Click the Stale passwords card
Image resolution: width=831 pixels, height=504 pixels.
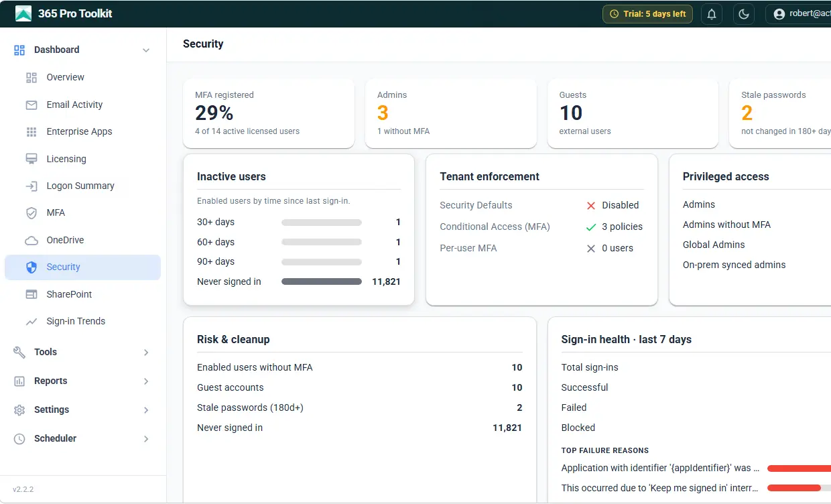pos(780,113)
